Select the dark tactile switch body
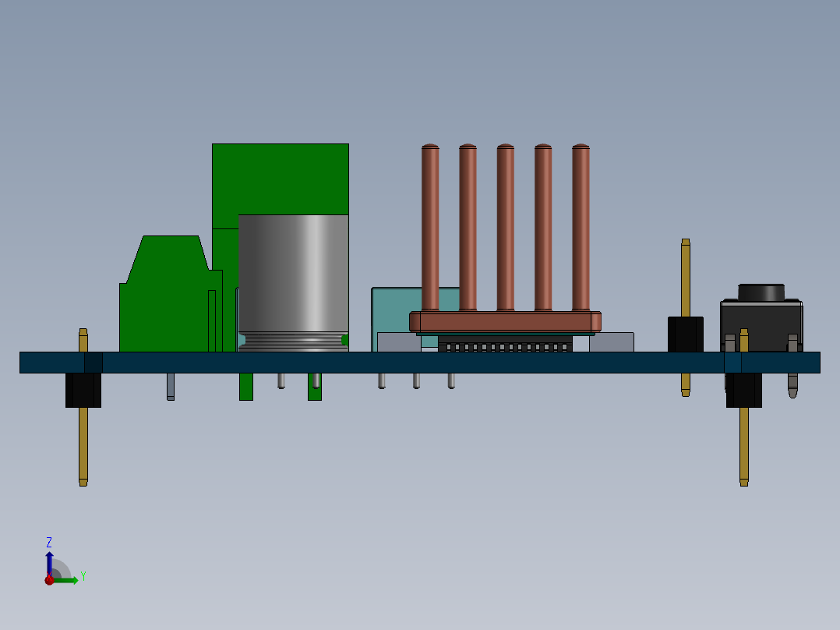The height and width of the screenshot is (630, 840). click(x=761, y=326)
